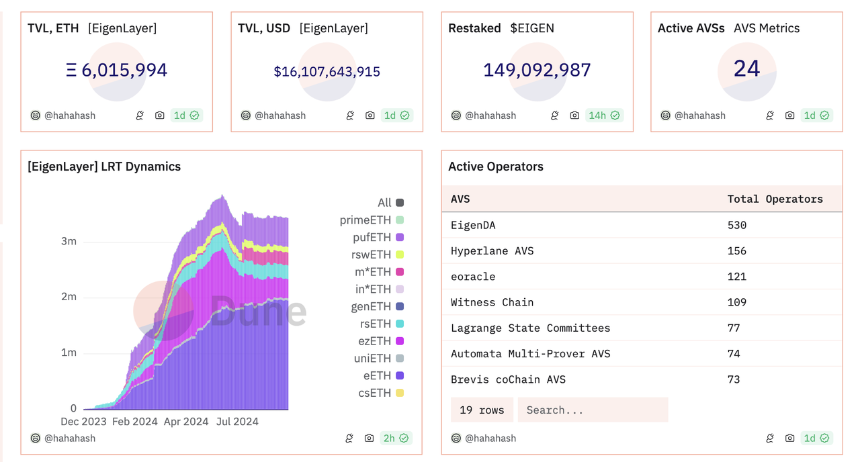Click camera icon on Active AVSs card
The image size is (860, 462).
[x=790, y=115]
